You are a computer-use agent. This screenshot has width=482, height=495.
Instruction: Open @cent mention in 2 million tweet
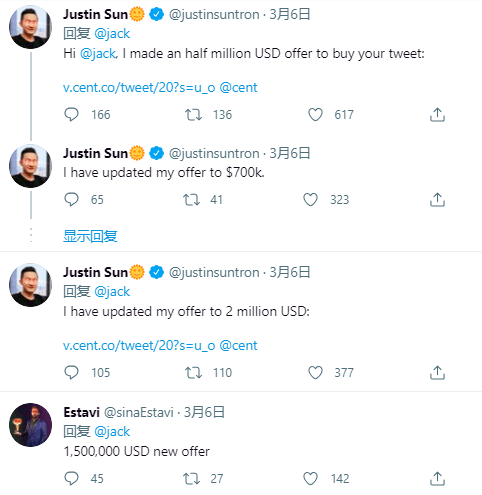(238, 346)
